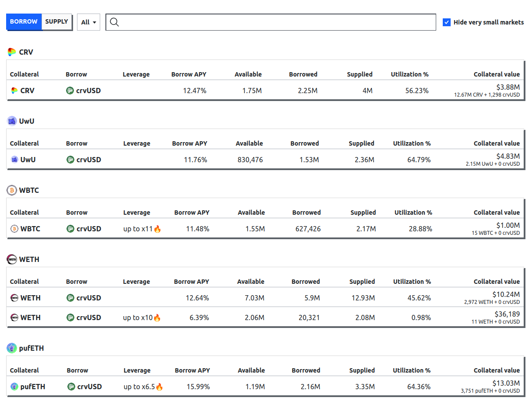This screenshot has width=532, height=401.
Task: Click the crvUSD icon in CRV row
Action: 70,91
